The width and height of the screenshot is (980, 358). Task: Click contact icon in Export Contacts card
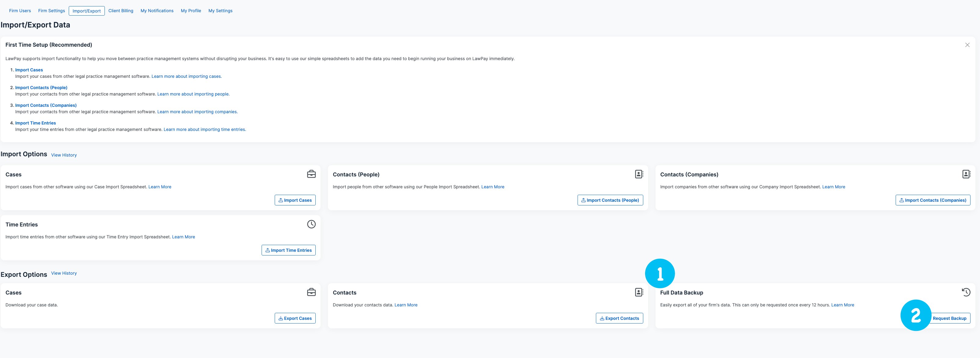point(639,292)
